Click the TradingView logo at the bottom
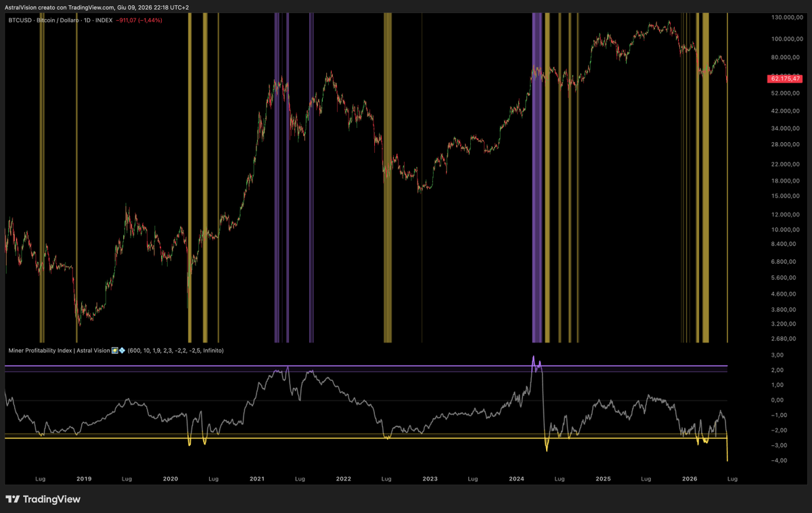Image resolution: width=812 pixels, height=513 pixels. click(43, 499)
